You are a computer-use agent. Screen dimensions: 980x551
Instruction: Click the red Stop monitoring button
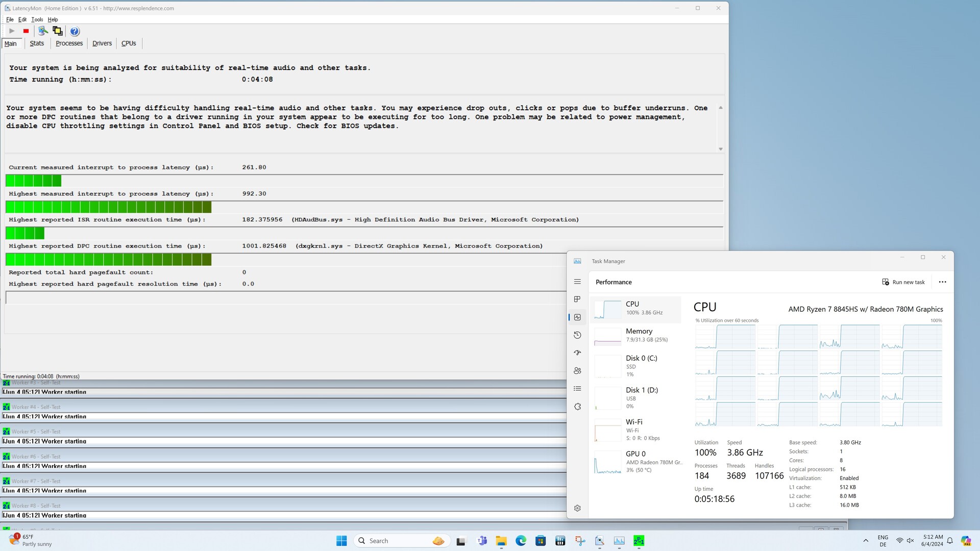pos(26,31)
